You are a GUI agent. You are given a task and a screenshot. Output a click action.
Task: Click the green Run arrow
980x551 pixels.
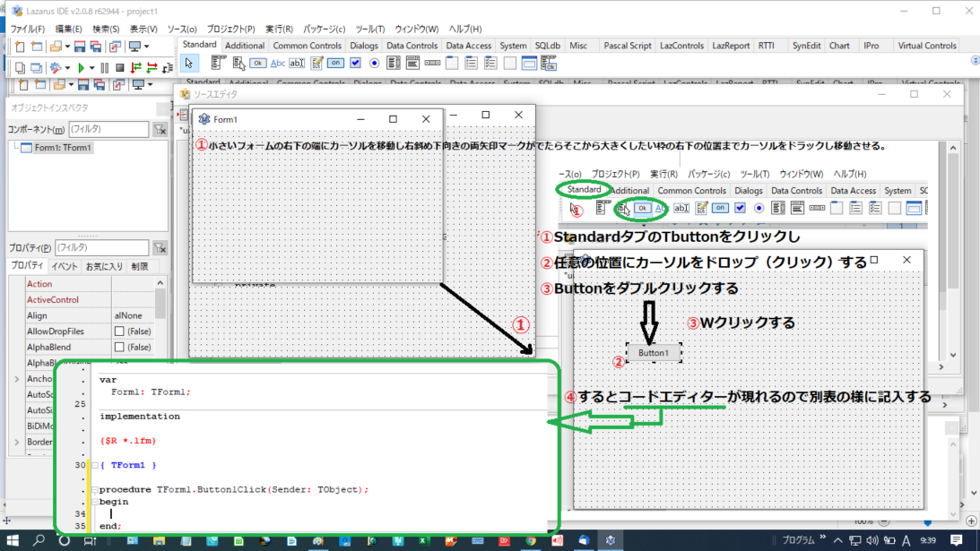tap(81, 67)
